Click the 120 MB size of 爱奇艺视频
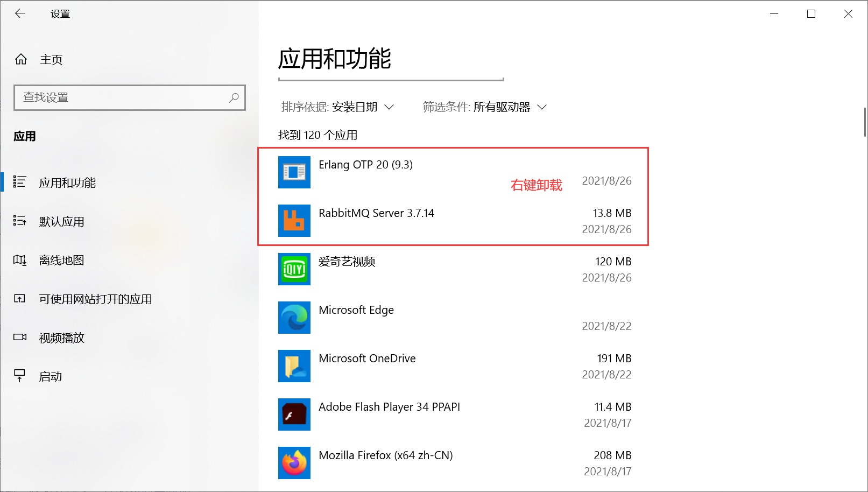868x492 pixels. pos(613,262)
